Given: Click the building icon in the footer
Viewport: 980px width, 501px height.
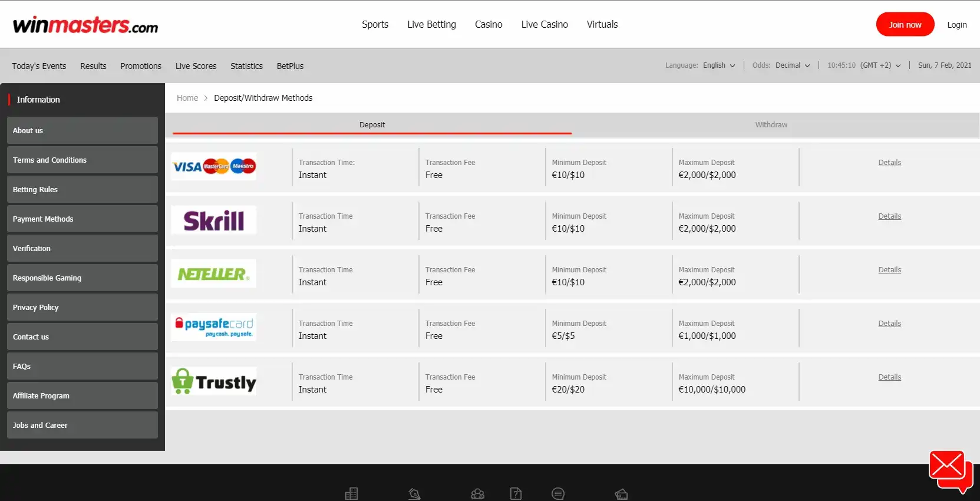Looking at the screenshot, I should pos(351,494).
